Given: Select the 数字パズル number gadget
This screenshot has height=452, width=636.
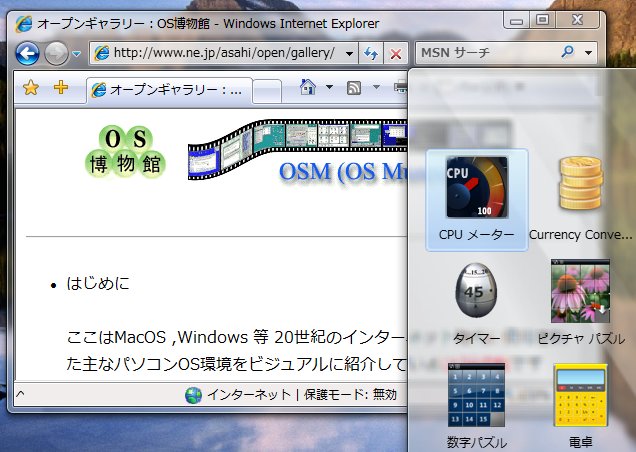Looking at the screenshot, I should click(477, 406).
